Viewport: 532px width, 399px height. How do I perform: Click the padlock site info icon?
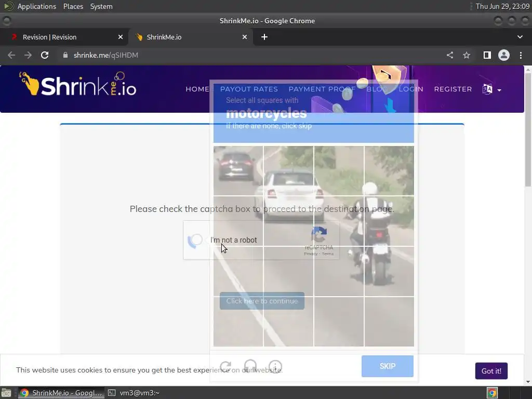coord(65,55)
